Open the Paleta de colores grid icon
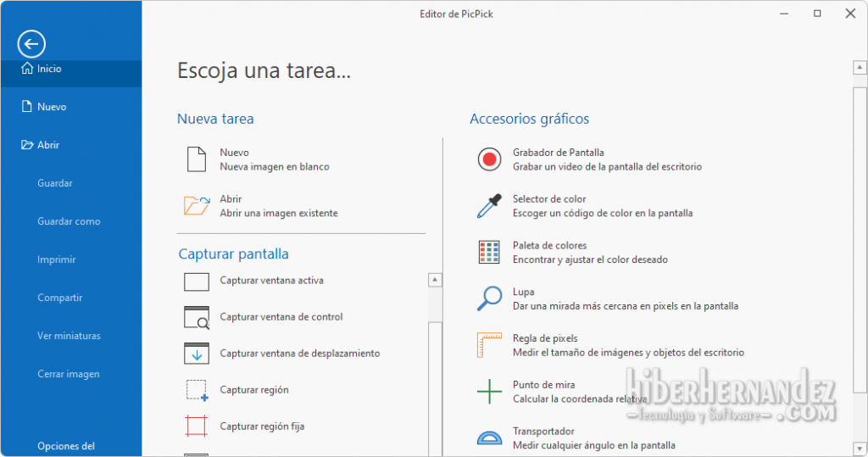 [489, 252]
